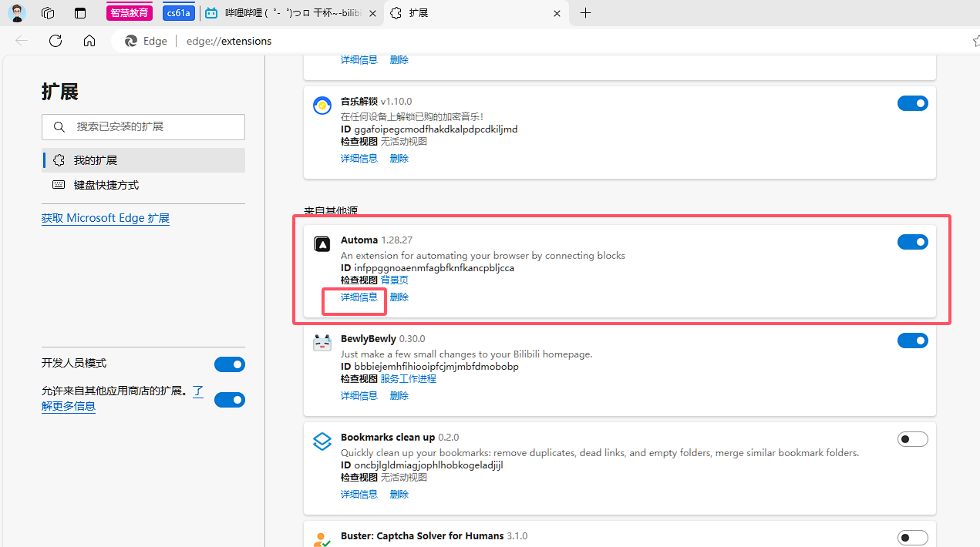Select 我的扩展 in sidebar
Viewport: 980px width, 547px height.
click(x=143, y=160)
